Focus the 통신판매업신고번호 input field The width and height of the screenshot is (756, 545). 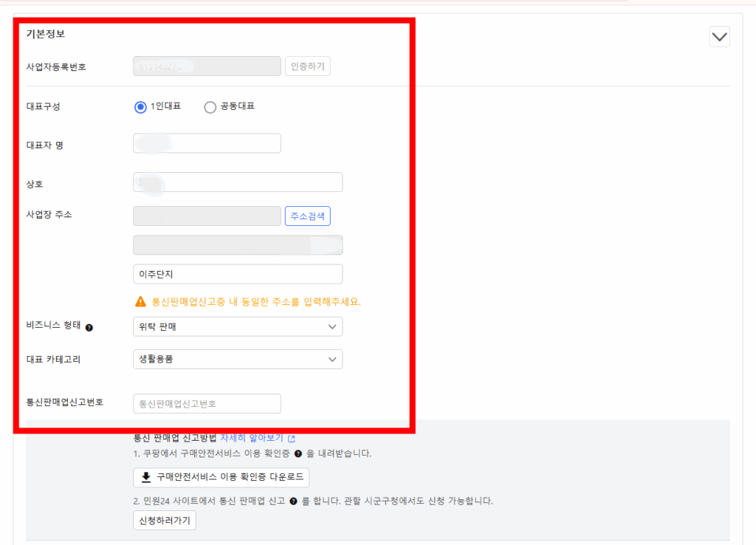tap(207, 403)
